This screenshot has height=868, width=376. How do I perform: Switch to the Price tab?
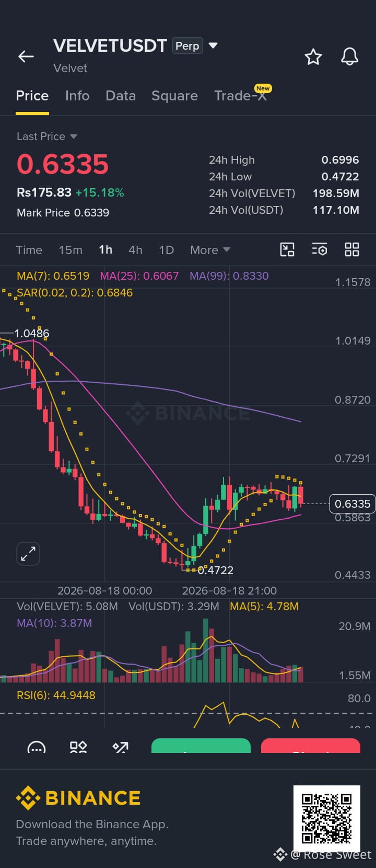32,96
